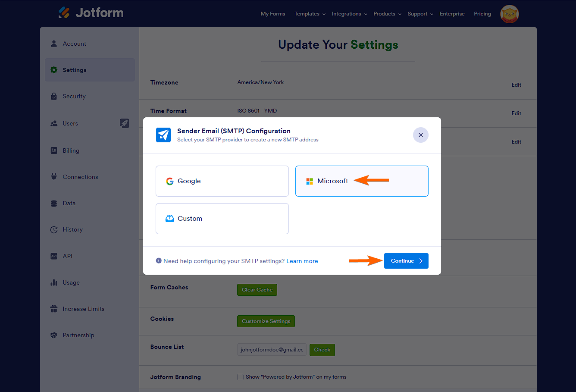Viewport: 576px width, 392px height.
Task: Open the Account section
Action: click(90, 44)
